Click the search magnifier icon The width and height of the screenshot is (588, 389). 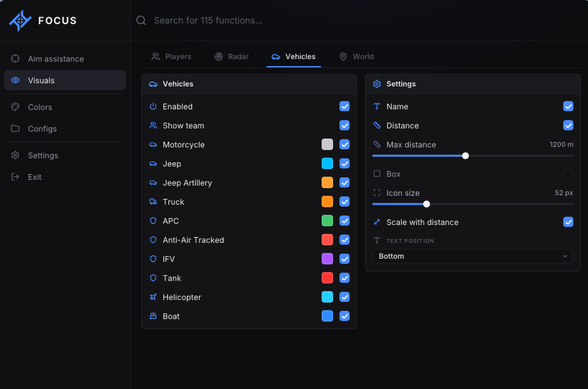click(x=141, y=20)
